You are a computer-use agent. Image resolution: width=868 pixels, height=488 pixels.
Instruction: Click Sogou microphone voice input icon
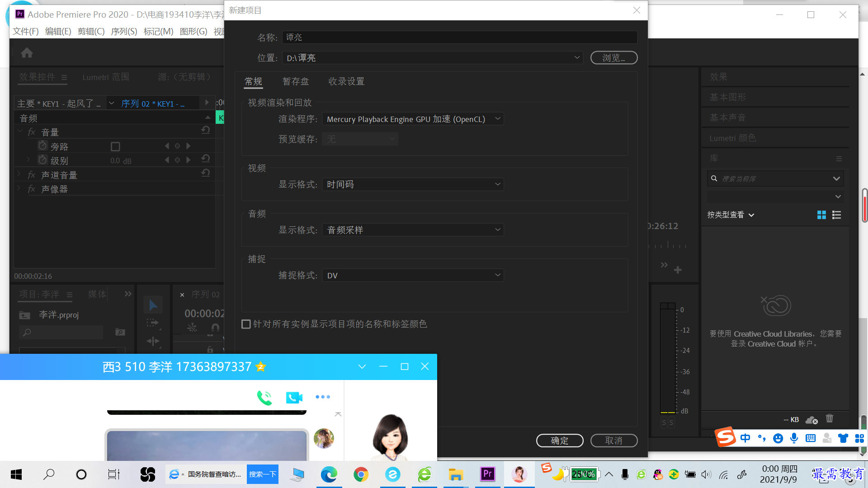(794, 438)
